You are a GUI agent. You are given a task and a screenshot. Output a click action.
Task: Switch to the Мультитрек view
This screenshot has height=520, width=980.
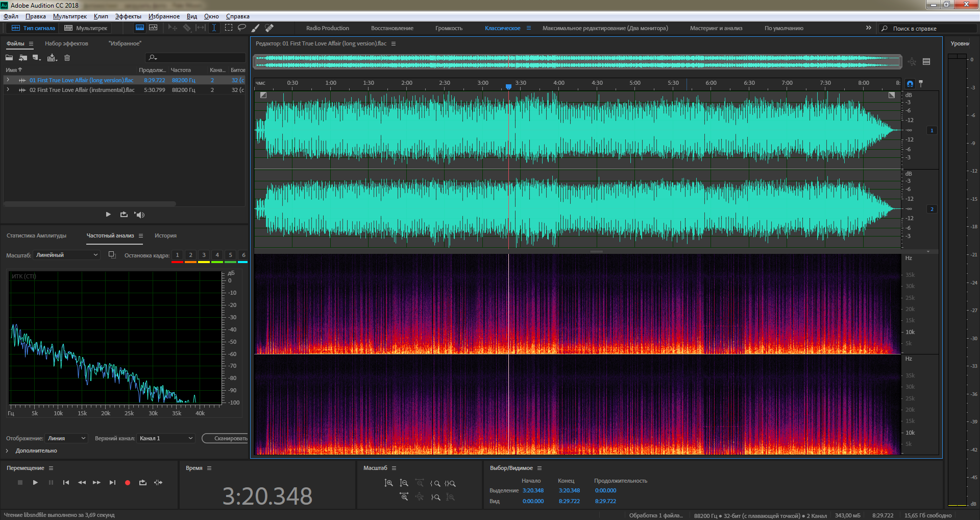point(86,28)
